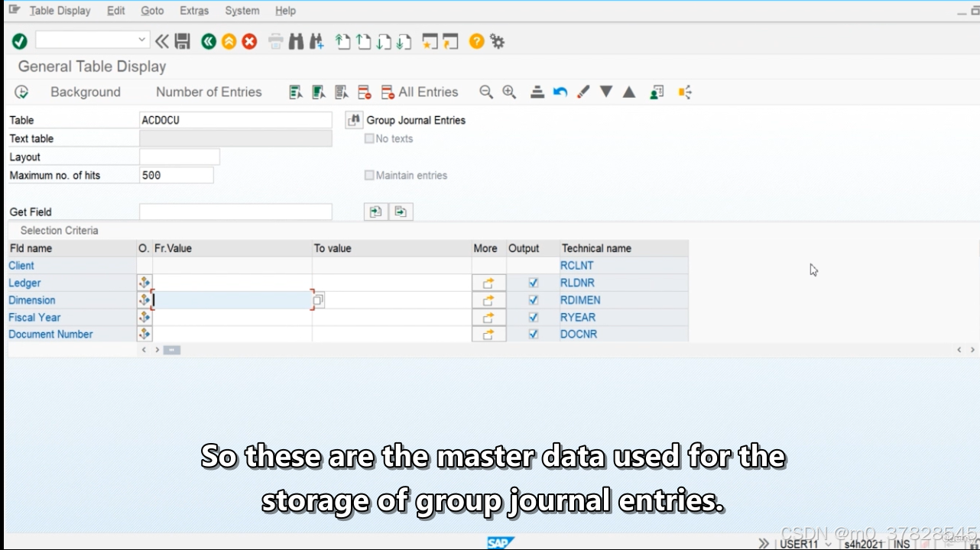Click the Find (binoculars) icon
980x550 pixels.
coord(296,41)
